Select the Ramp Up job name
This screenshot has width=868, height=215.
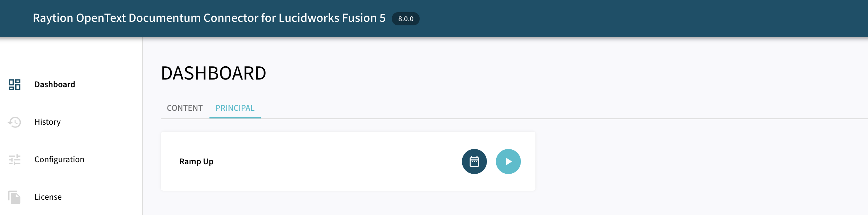pos(196,161)
